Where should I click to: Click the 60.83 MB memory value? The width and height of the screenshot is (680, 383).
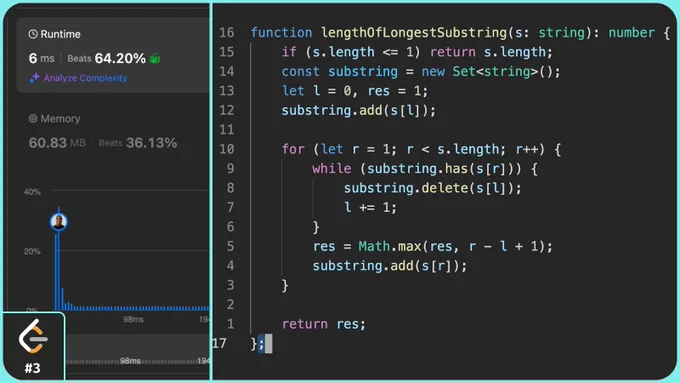click(x=57, y=143)
